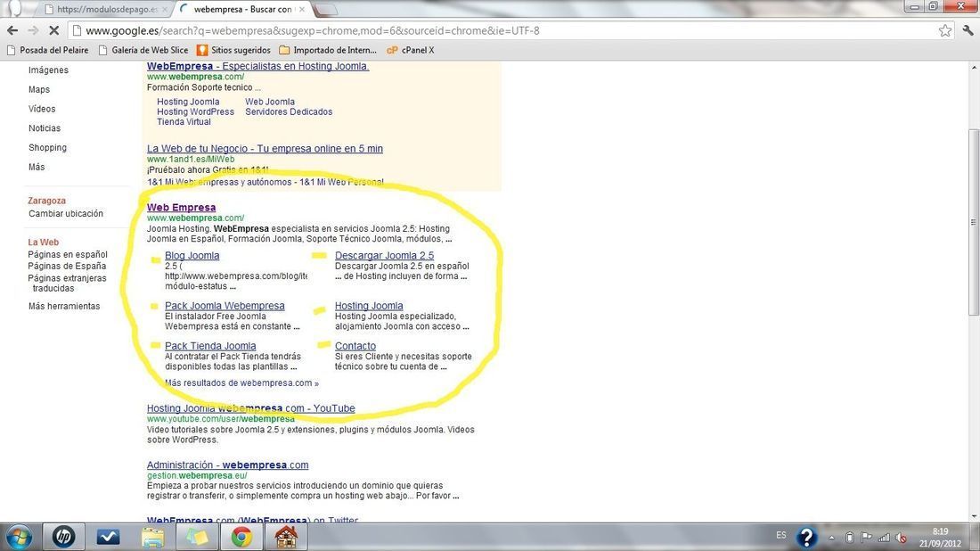Expand the Más search category
This screenshot has height=551, width=980.
[x=37, y=167]
